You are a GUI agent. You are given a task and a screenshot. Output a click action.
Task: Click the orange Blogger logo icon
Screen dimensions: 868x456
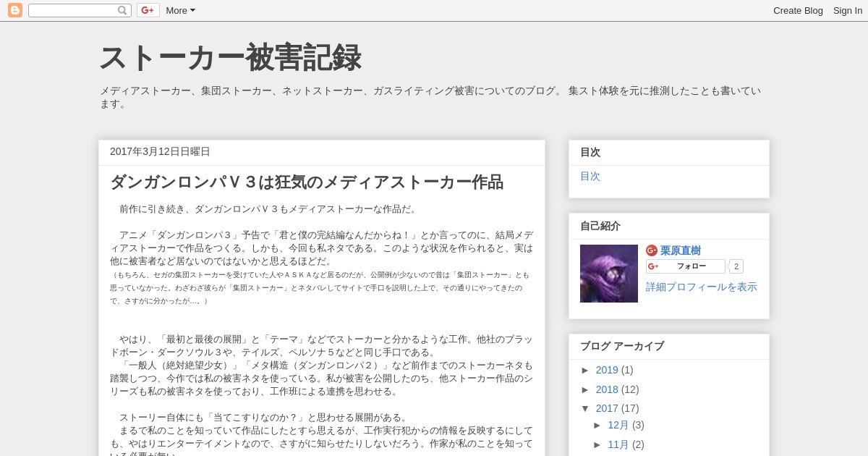(x=15, y=10)
